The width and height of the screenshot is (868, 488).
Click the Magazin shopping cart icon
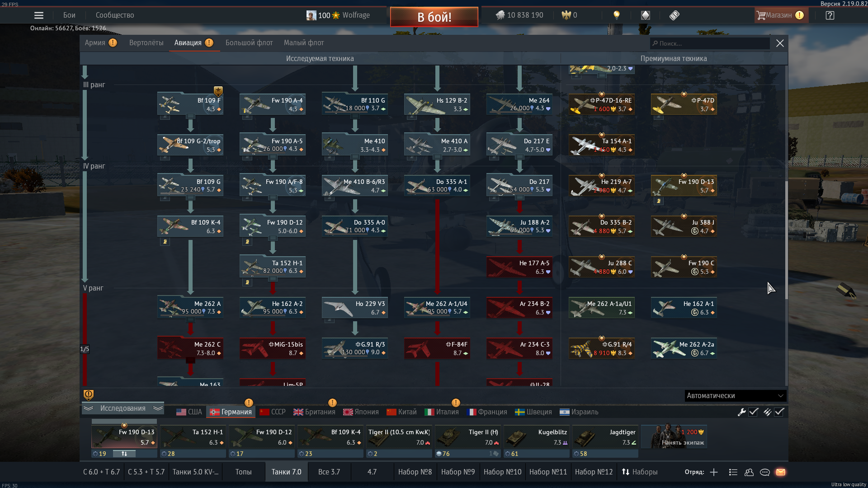tap(761, 15)
